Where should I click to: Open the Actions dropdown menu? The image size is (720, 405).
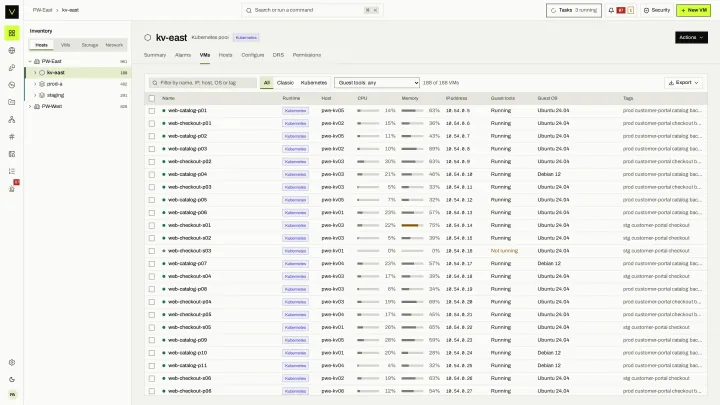click(x=691, y=37)
